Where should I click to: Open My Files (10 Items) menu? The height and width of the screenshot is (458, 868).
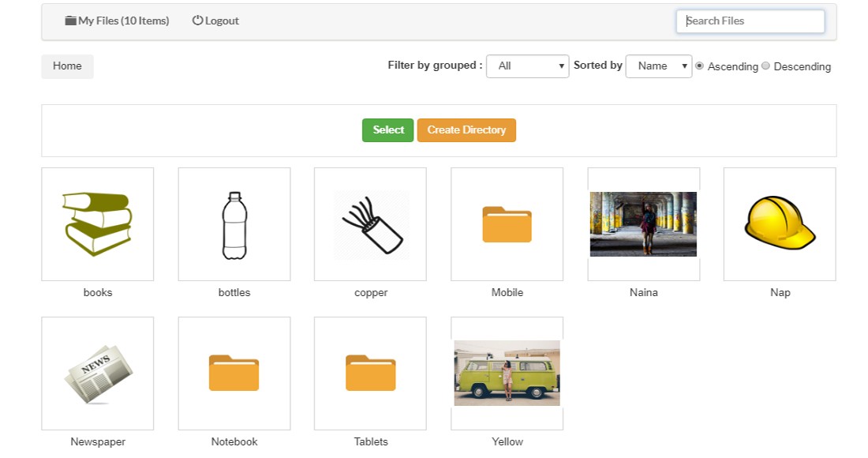pyautogui.click(x=117, y=21)
